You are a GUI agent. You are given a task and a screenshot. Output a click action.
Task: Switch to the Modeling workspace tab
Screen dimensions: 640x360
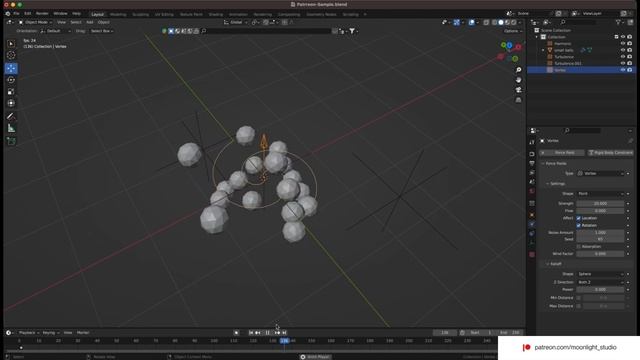(x=118, y=14)
